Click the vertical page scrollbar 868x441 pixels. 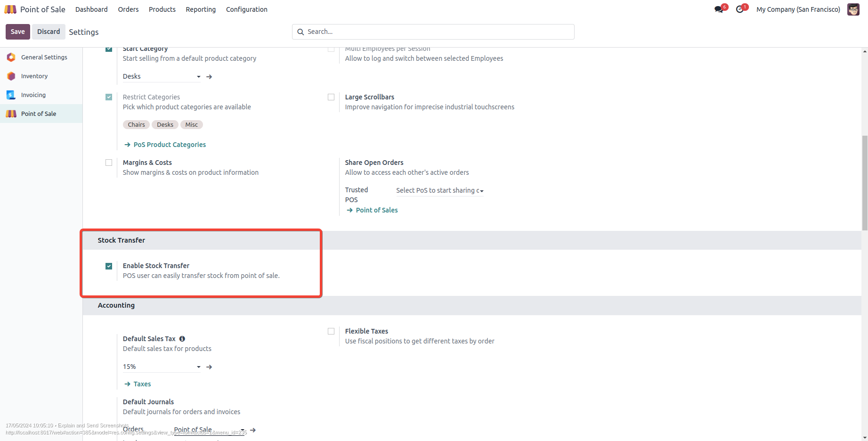[864, 183]
